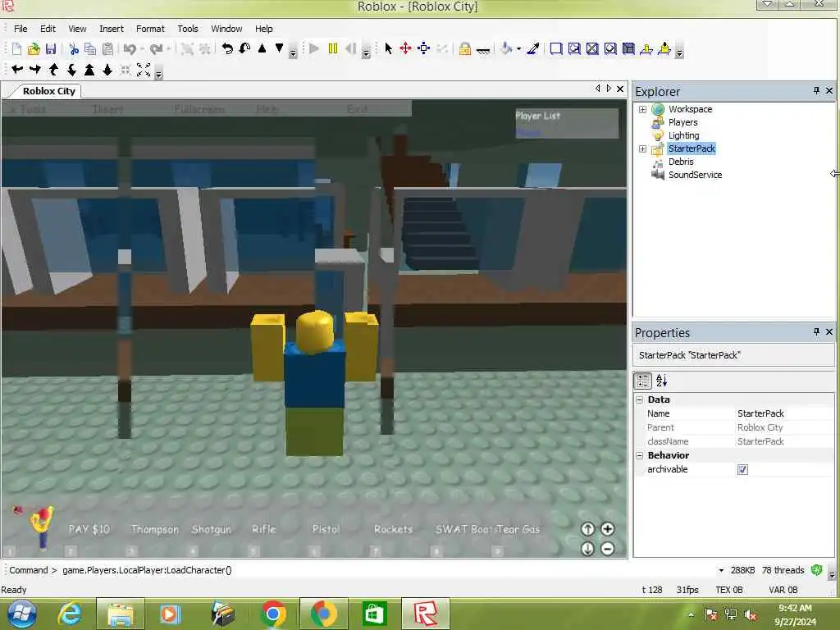Select Debris in the Explorer tree

point(681,162)
